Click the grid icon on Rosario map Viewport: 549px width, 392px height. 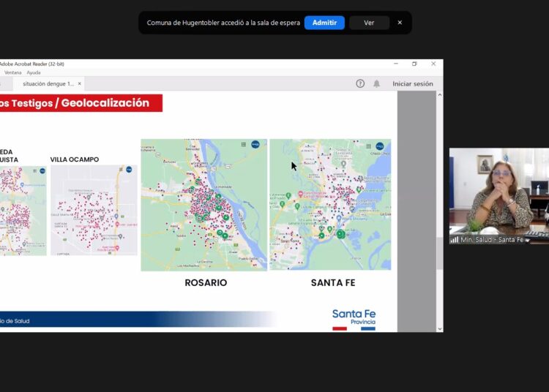point(244,145)
